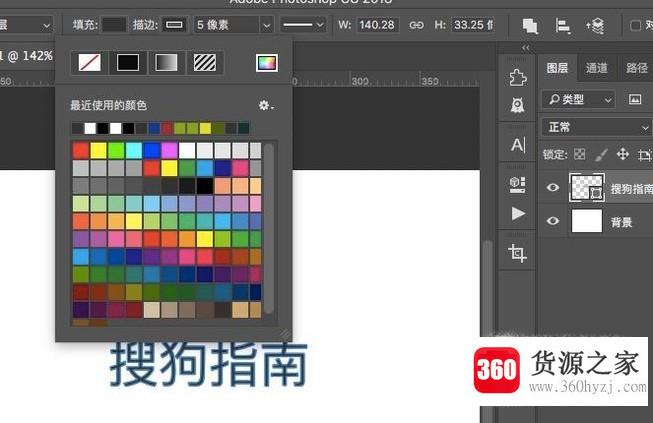653x423 pixels.
Task: Select the No Color fill option
Action: click(90, 63)
